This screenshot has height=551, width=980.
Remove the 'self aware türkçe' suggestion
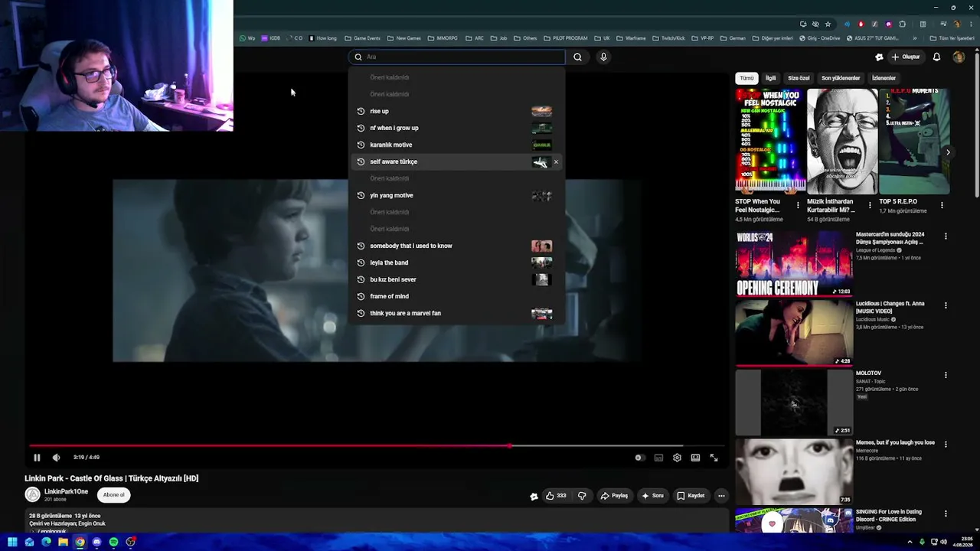(556, 161)
